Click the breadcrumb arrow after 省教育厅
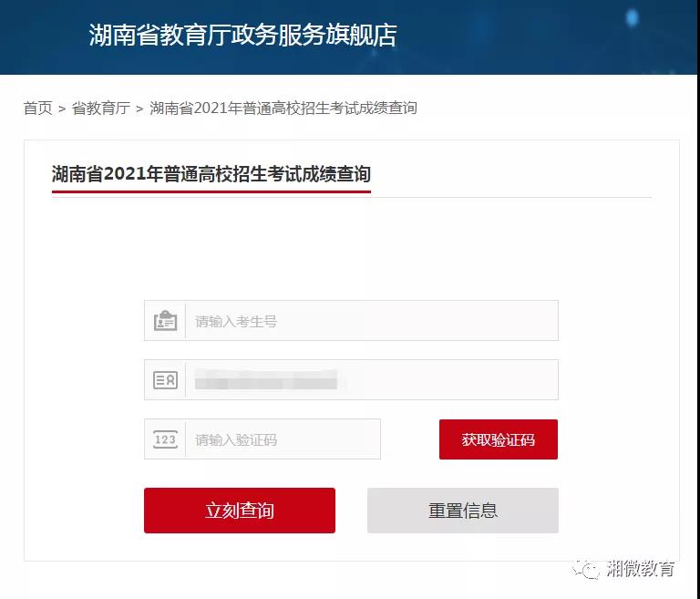This screenshot has height=599, width=700. pyautogui.click(x=139, y=108)
